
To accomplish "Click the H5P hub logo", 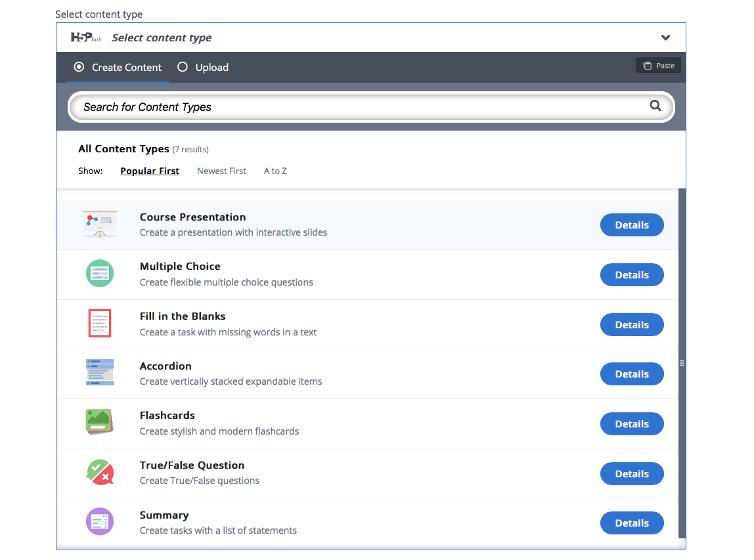I will click(86, 37).
